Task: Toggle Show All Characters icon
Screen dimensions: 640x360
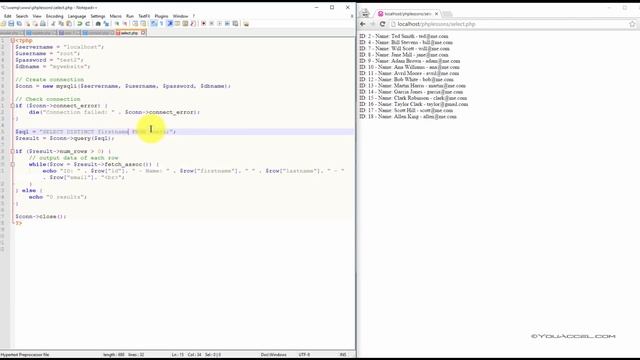Action: [x=162, y=24]
